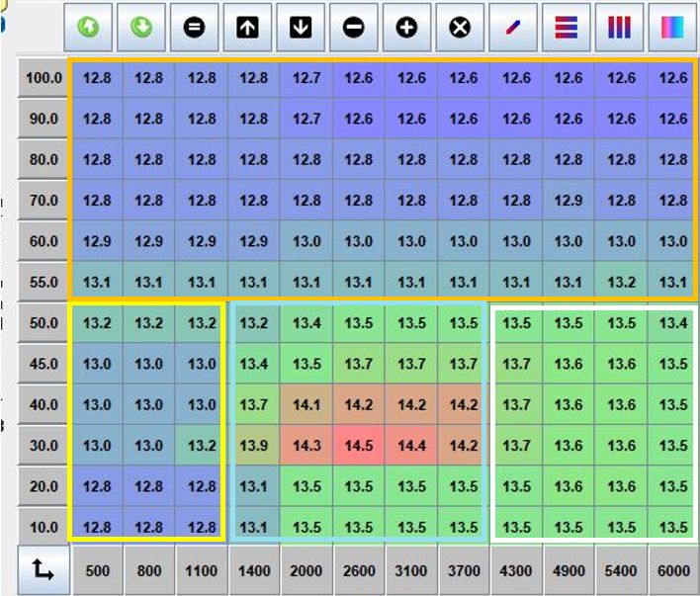Select the red cell with value 14.5
700x596 pixels.
pyautogui.click(x=359, y=445)
